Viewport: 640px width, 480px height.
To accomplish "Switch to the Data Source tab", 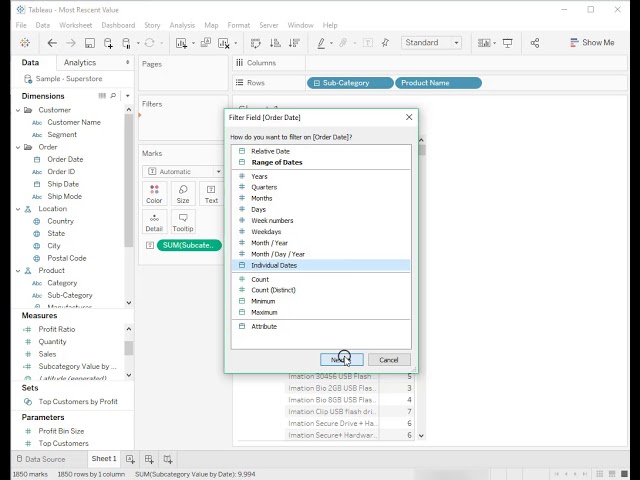I will (x=41, y=459).
